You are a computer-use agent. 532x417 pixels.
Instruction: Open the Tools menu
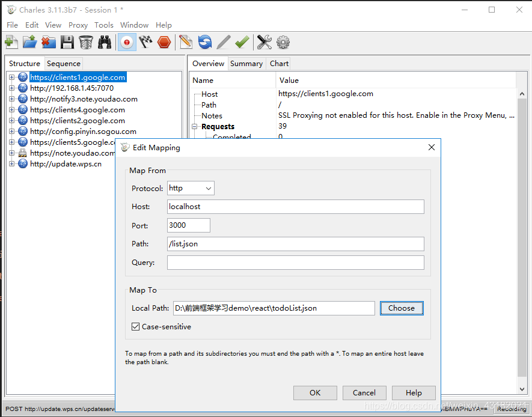point(104,25)
